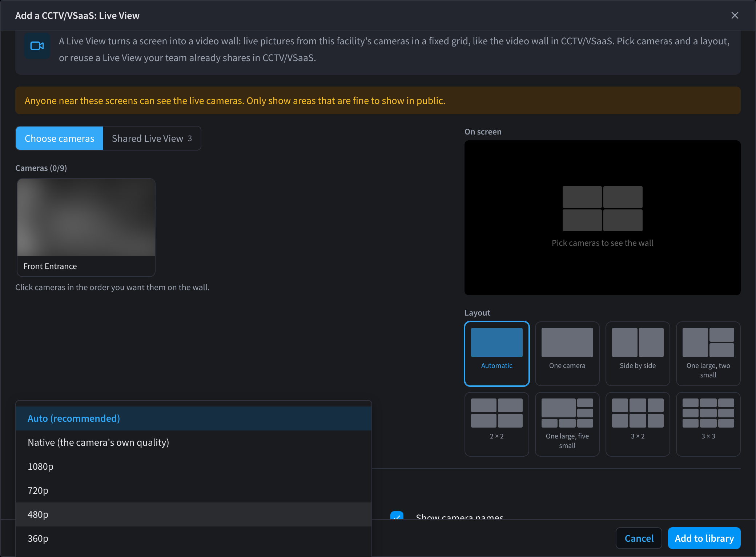
Task: Select the Automatic layout option
Action: [x=496, y=353]
